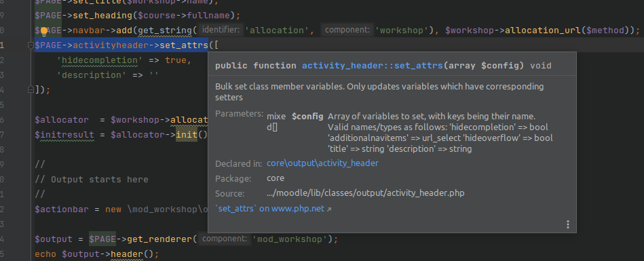Click the $actionbar variable
This screenshot has height=261, width=644.
pyautogui.click(x=62, y=209)
